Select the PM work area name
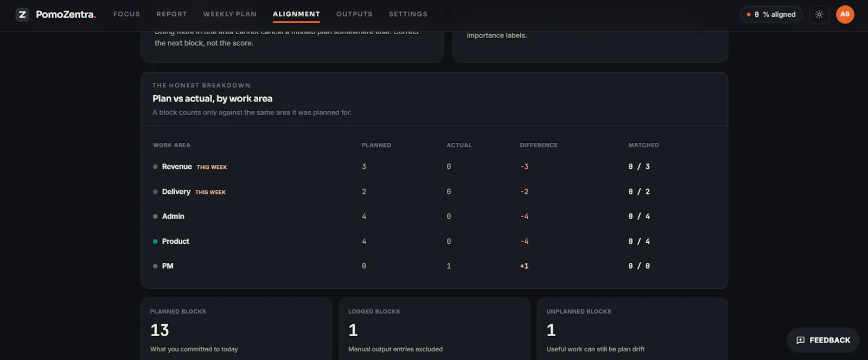The width and height of the screenshot is (868, 360). (x=168, y=266)
